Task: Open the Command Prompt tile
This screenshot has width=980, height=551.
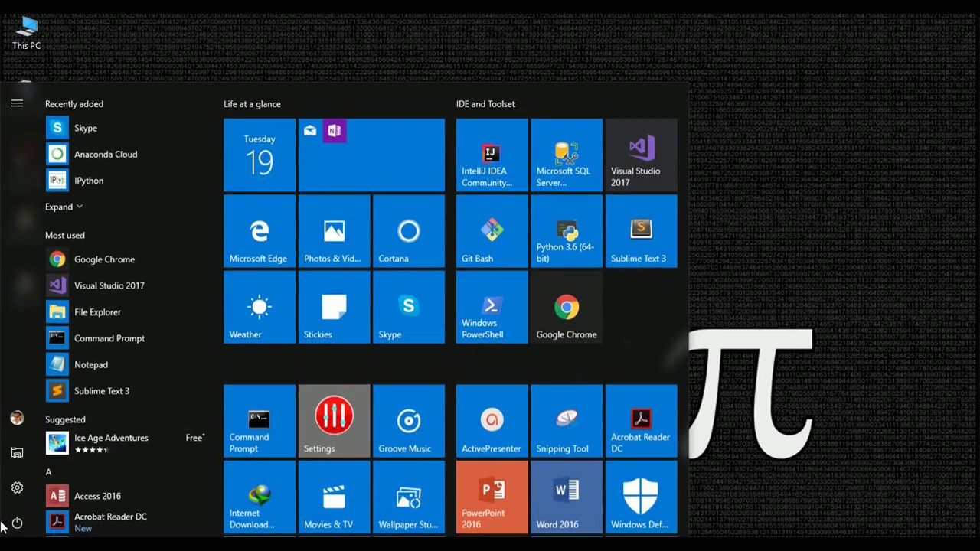Action: point(260,421)
